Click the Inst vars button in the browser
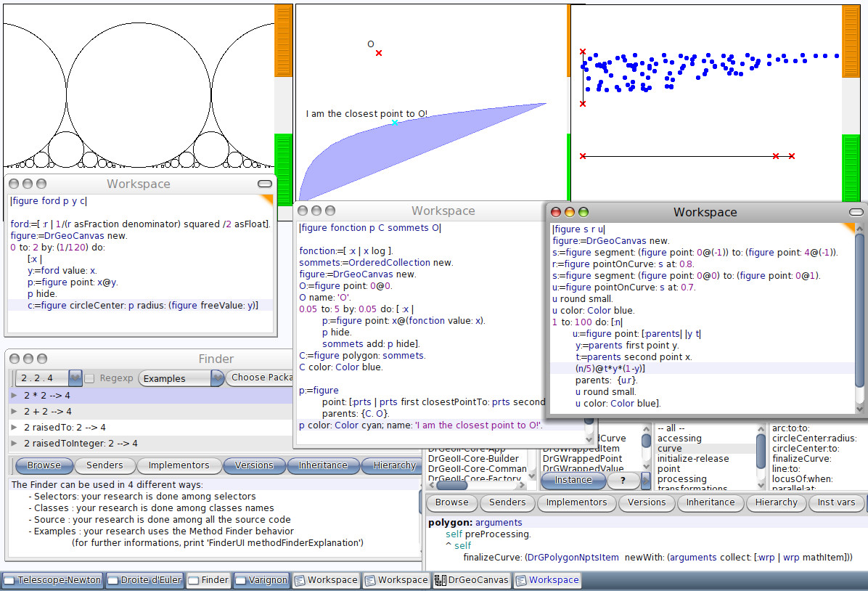Viewport: 868px width, 591px height. (x=835, y=502)
